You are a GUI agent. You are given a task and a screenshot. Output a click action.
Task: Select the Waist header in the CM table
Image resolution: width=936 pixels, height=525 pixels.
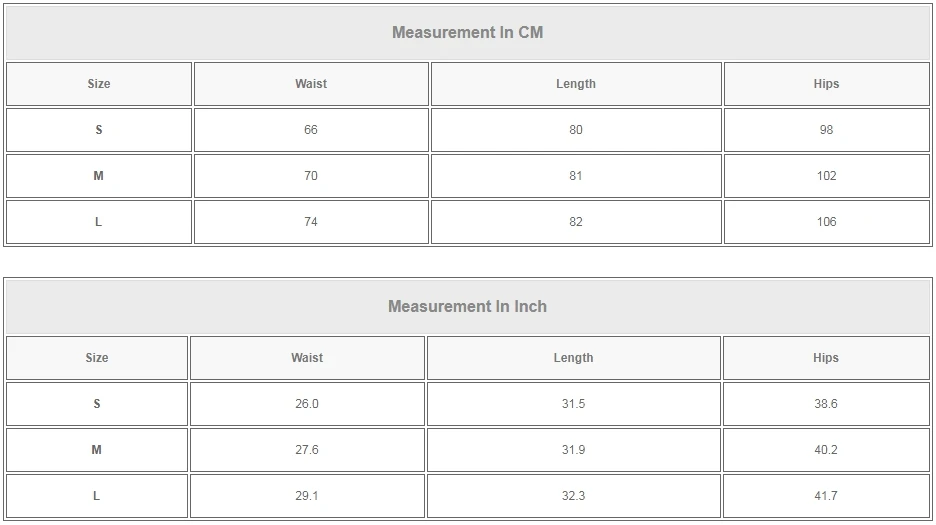pyautogui.click(x=311, y=84)
